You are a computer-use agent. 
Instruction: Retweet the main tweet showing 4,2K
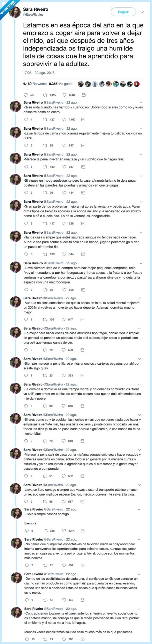tap(45, 95)
